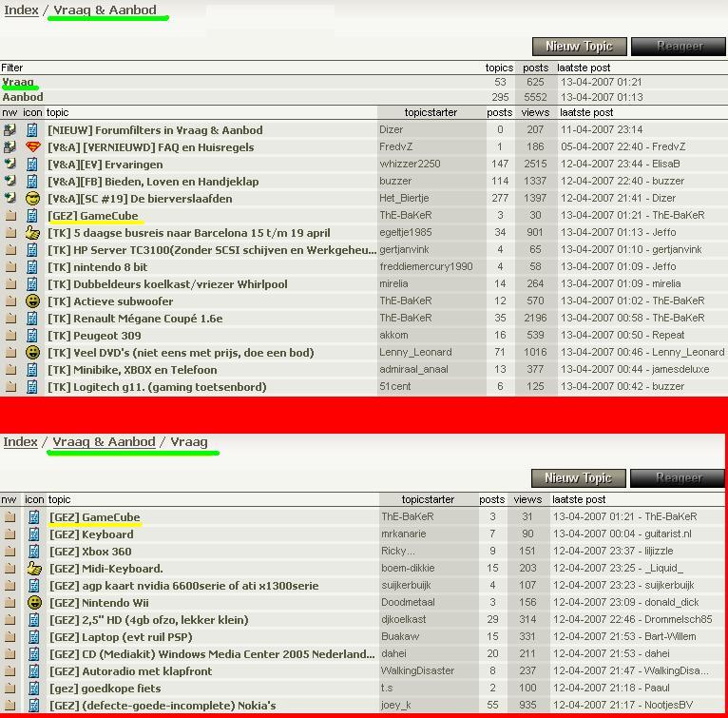728x718 pixels.
Task: Open the Dubbeldeurs koelkast/vriezer Whirlpool topic
Action: (167, 284)
